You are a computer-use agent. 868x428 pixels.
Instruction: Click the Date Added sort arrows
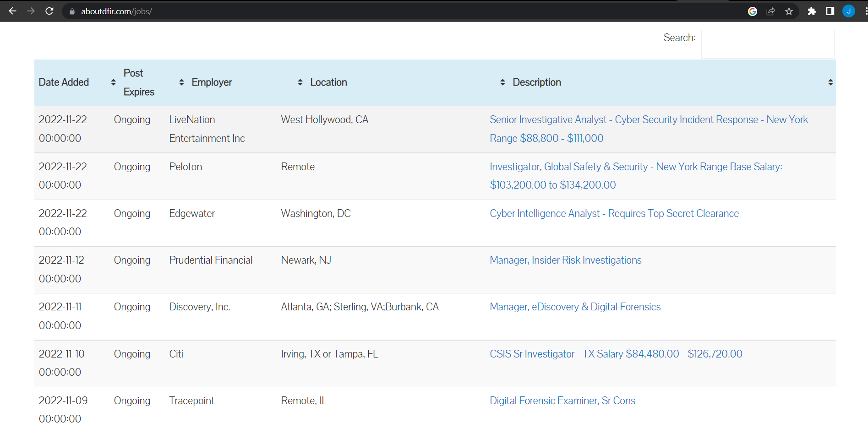(113, 82)
